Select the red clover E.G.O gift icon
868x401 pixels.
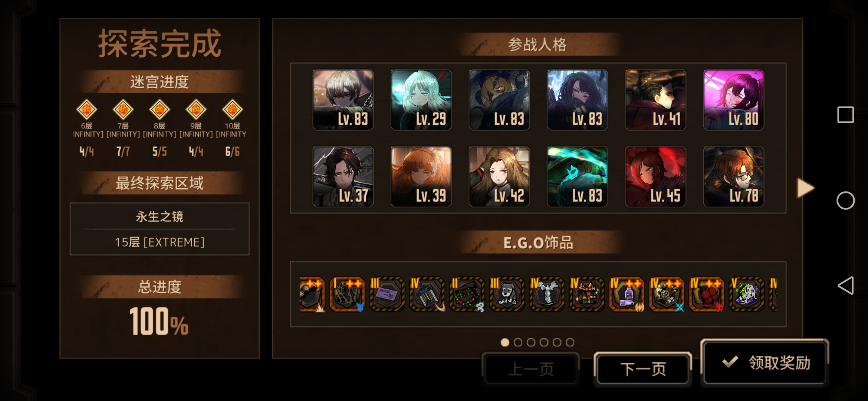(x=706, y=294)
